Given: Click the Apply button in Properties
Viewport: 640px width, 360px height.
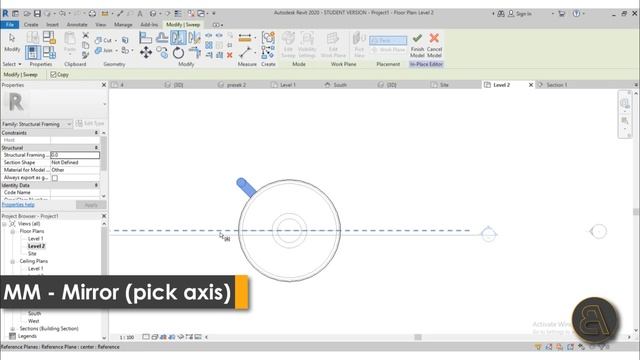Looking at the screenshot, I should point(91,205).
